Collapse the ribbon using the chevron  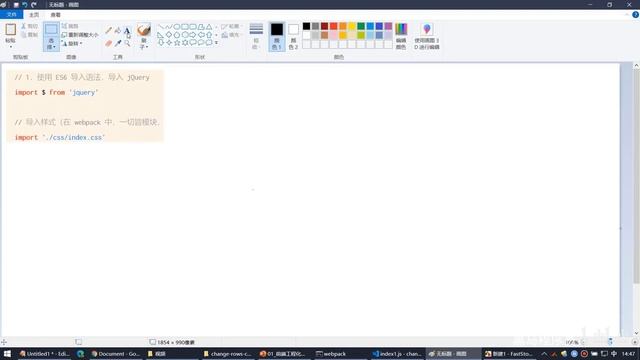coord(627,15)
